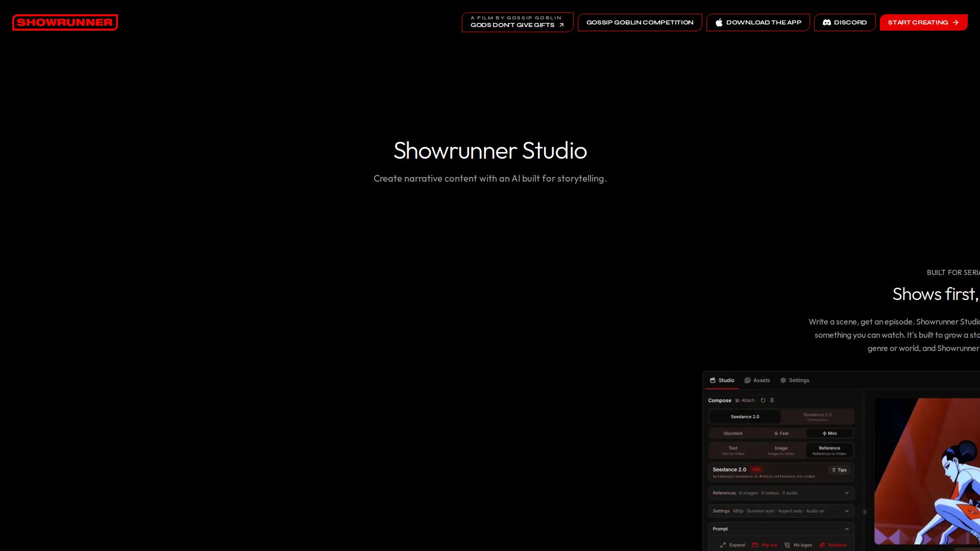The height and width of the screenshot is (551, 980).
Task: Click the panel divider grip handle
Action: pos(865,512)
